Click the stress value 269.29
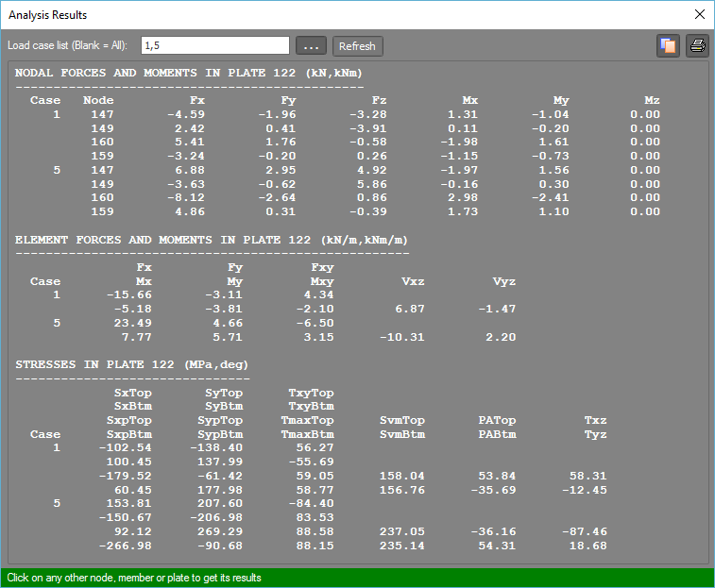The width and height of the screenshot is (715, 588). (220, 531)
